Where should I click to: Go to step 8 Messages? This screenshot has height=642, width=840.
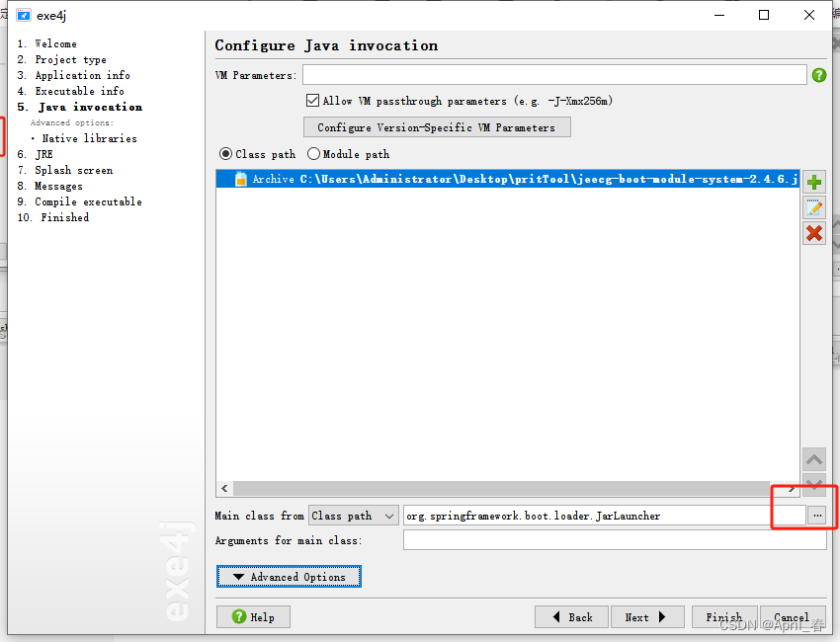pos(49,186)
